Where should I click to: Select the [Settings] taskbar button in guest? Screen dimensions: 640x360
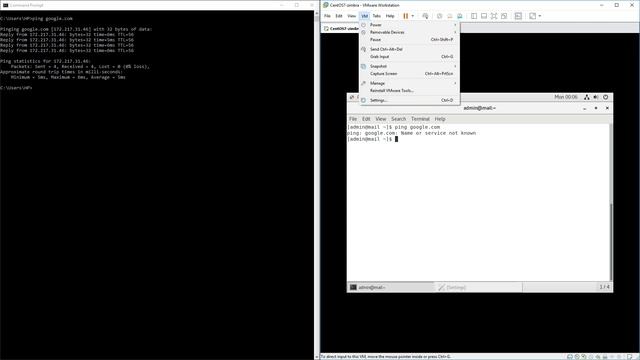pos(479,287)
